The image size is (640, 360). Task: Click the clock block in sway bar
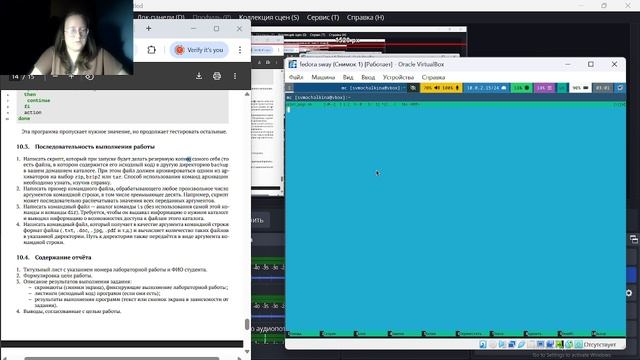click(x=603, y=88)
